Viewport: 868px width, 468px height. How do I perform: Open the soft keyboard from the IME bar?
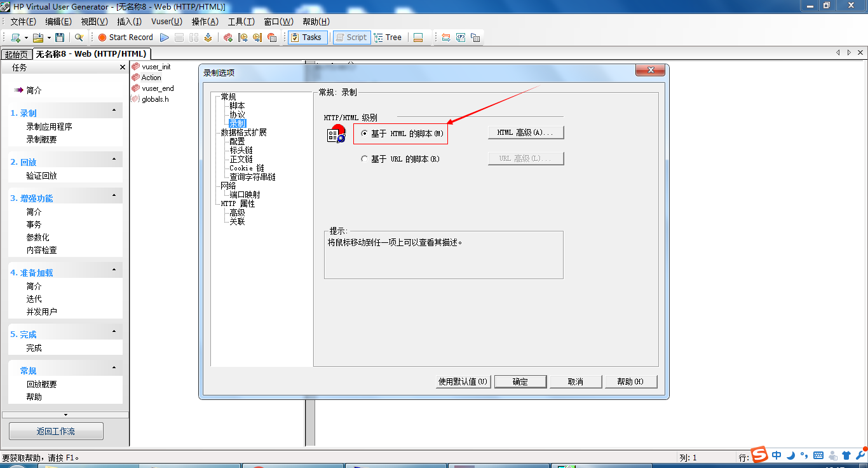pos(818,455)
